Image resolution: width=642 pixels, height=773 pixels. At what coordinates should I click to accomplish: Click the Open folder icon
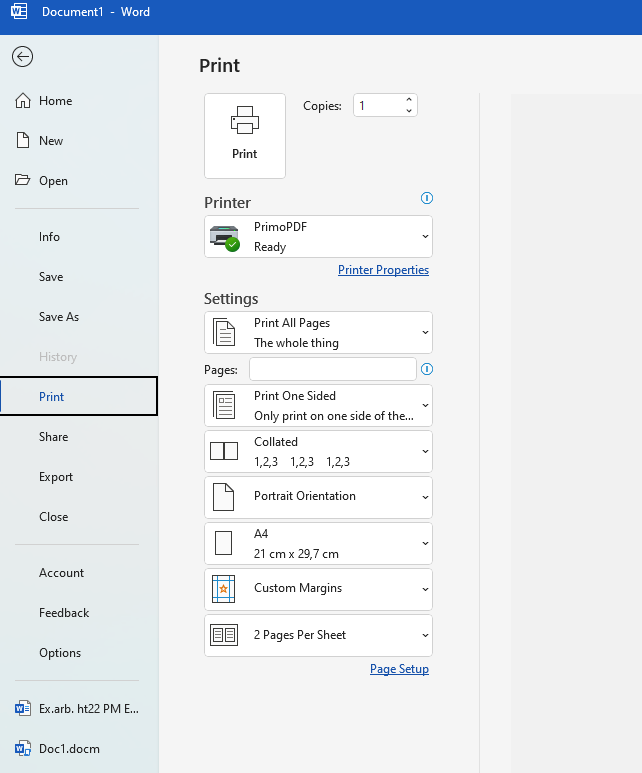coord(23,180)
